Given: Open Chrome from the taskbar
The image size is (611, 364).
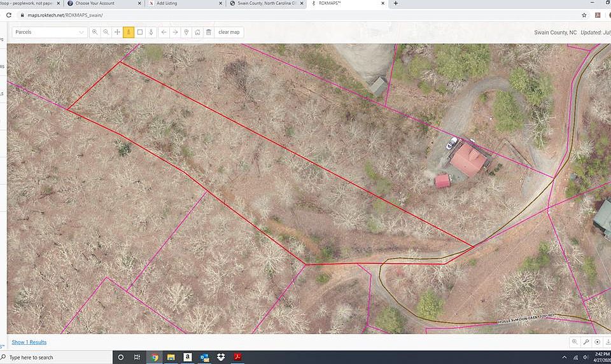Looking at the screenshot, I should pos(155,358).
